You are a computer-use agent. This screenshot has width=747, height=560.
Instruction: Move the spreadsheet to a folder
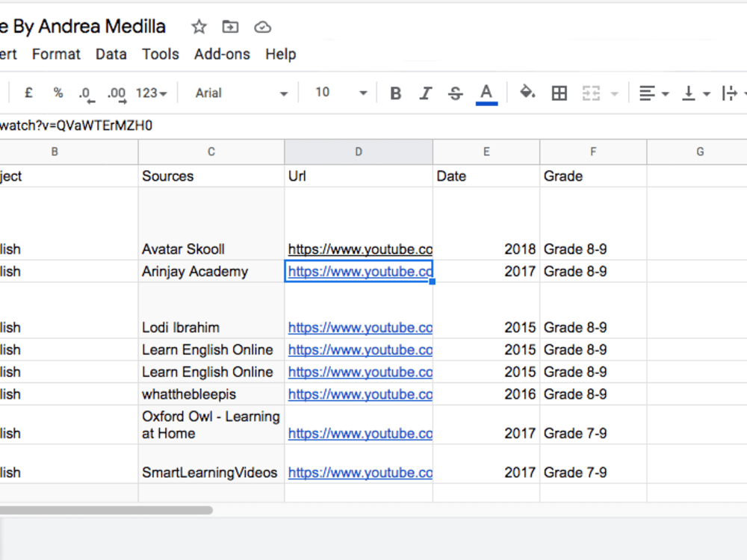click(x=229, y=26)
